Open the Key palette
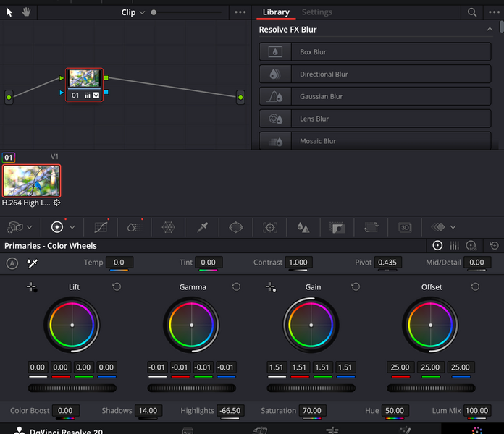Viewport: 504px width, 434px height. pyautogui.click(x=337, y=227)
